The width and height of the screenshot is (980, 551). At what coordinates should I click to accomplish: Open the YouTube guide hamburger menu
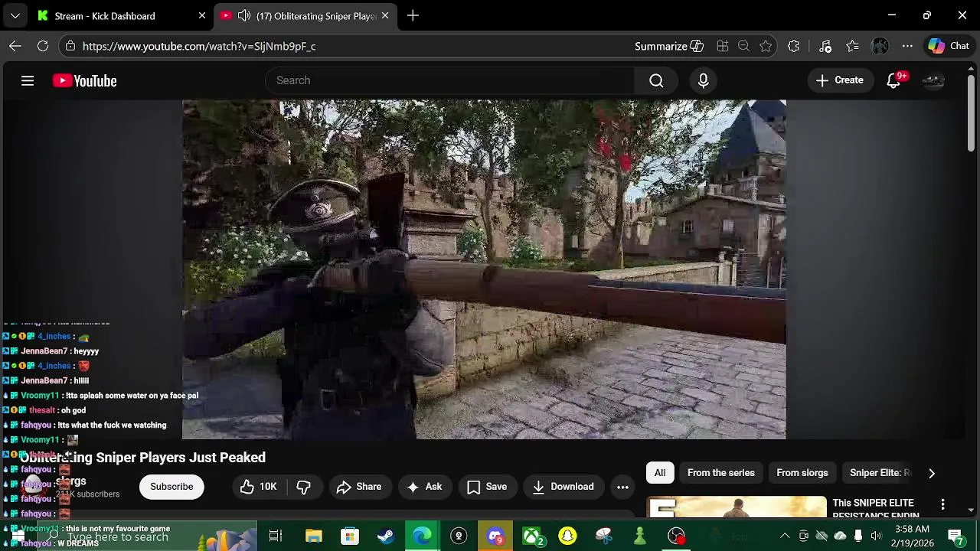pyautogui.click(x=28, y=80)
